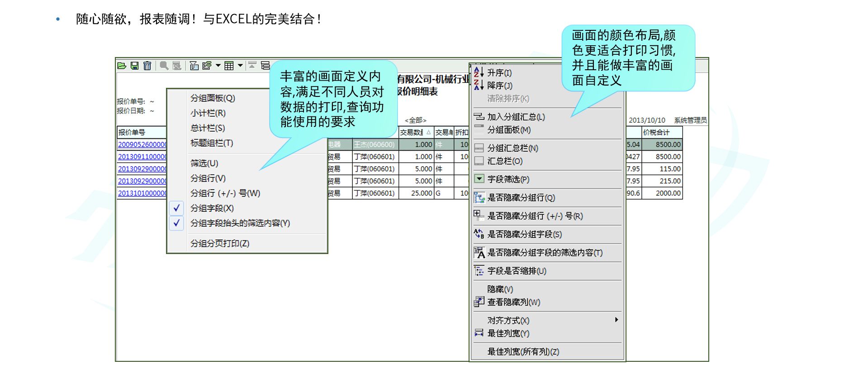Choose 分组分页打印(Z) from the menu
The width and height of the screenshot is (868, 379).
click(219, 244)
